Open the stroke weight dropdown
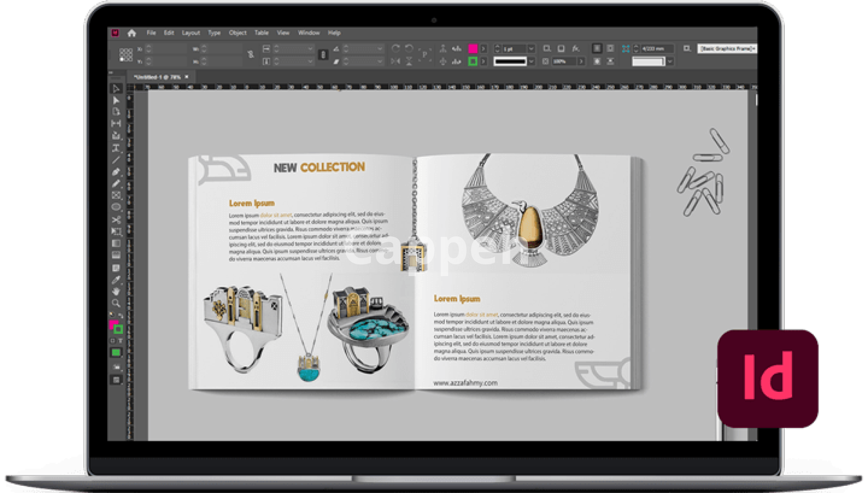The width and height of the screenshot is (868, 493). [x=531, y=48]
